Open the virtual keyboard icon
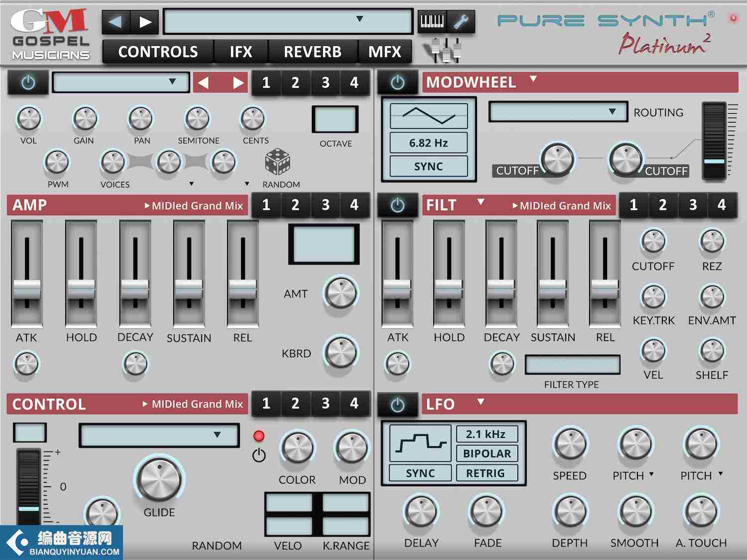The height and width of the screenshot is (560, 747). [x=432, y=21]
